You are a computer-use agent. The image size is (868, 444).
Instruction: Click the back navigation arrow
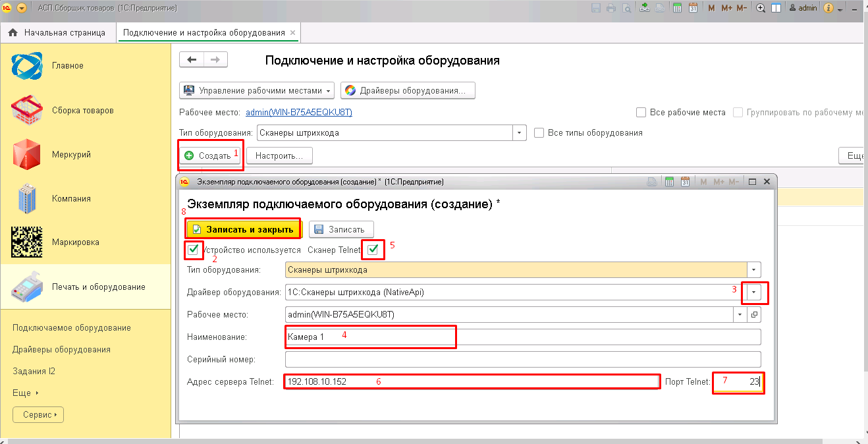tap(192, 60)
